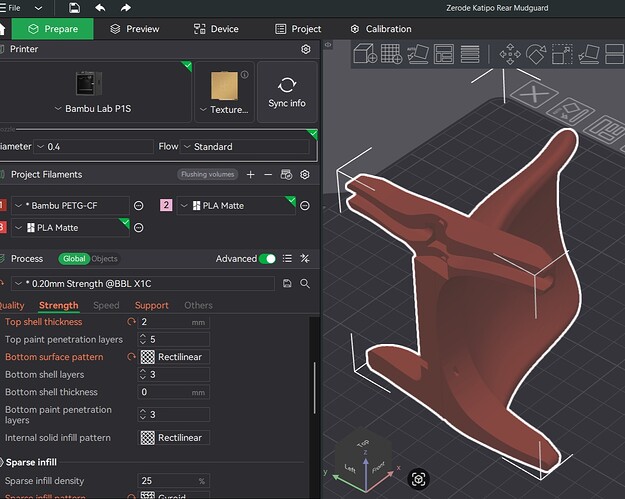
Task: Click the Save project icon
Action: 75,8
